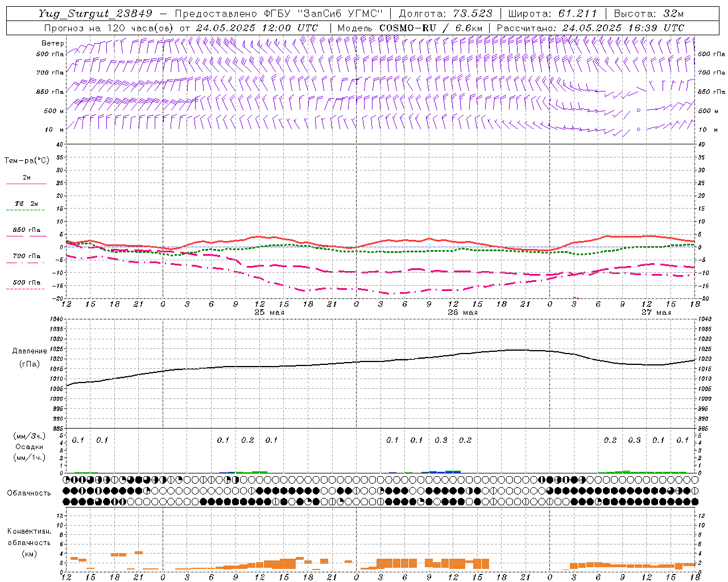Image resolution: width=728 pixels, height=582 pixels.
Task: Click the legend line sample under 2м
Action: [26, 184]
